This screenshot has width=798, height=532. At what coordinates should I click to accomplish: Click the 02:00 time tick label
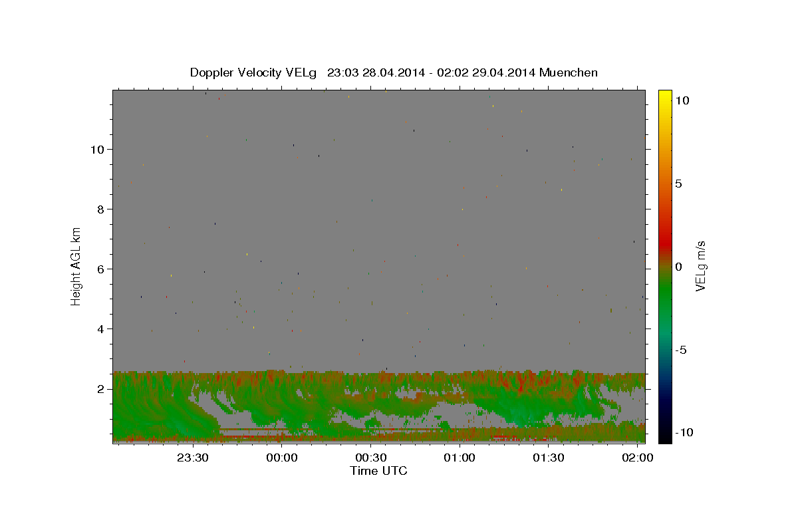click(638, 458)
